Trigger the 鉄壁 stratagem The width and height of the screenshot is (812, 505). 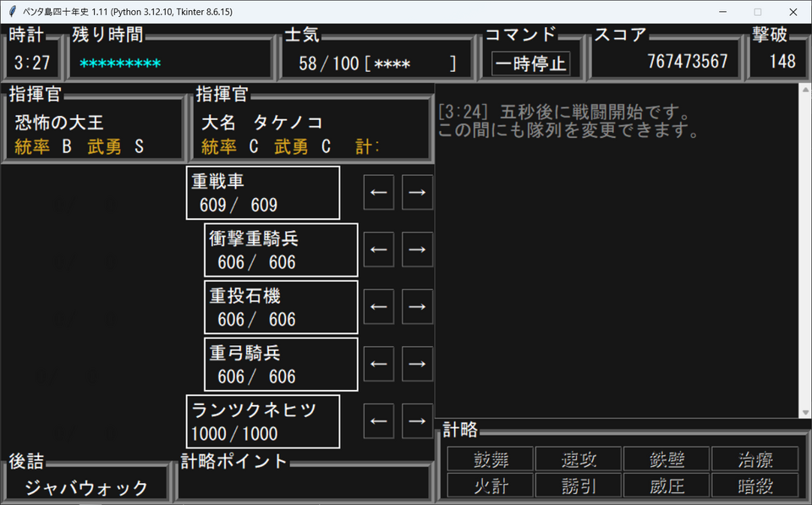(x=667, y=459)
